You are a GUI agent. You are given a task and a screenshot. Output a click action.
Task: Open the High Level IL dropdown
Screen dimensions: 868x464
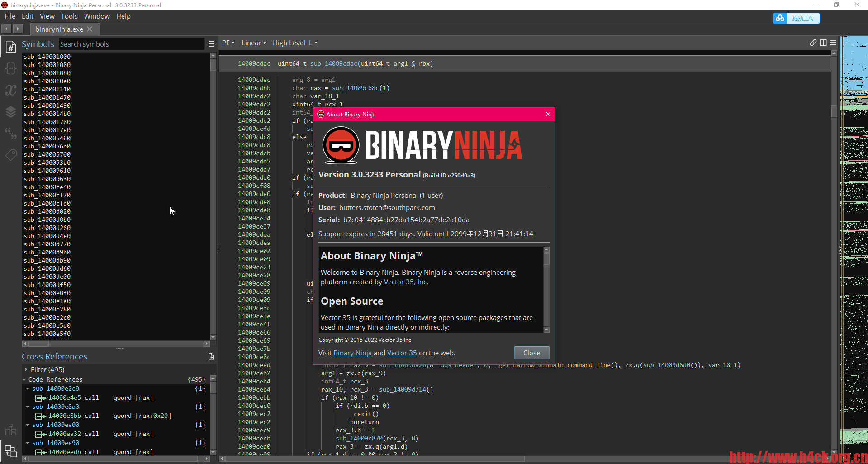click(x=295, y=43)
